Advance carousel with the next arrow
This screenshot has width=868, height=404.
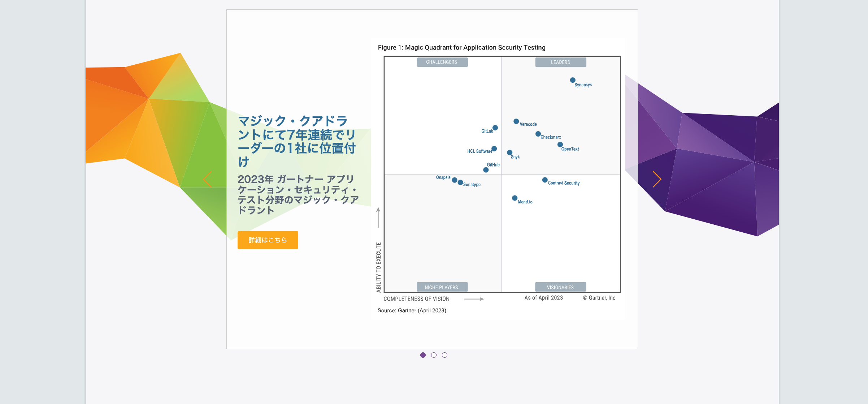coord(657,179)
